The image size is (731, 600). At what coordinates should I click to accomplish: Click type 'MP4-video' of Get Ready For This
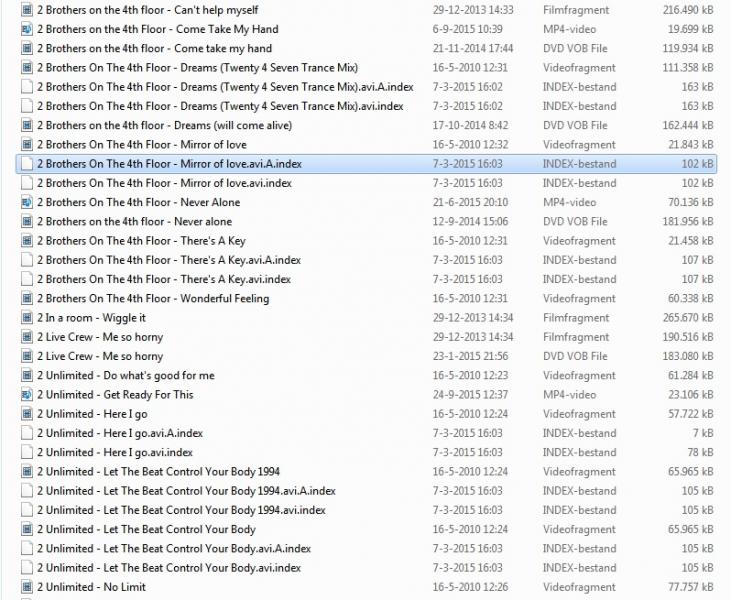(x=569, y=394)
